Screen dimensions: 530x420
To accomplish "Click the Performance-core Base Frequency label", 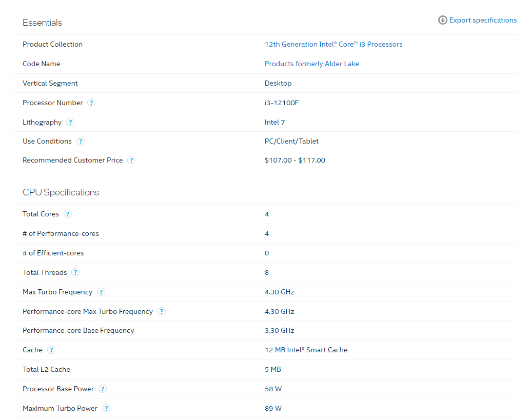I will pos(78,330).
